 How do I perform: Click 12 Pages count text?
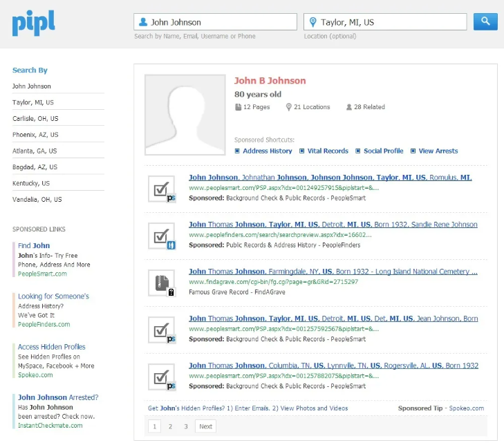(x=256, y=107)
